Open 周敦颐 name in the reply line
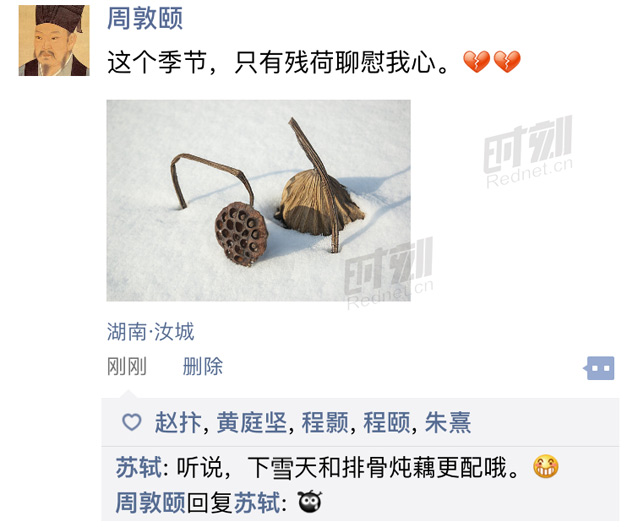Viewport: 638px width, 527px height. [151, 502]
